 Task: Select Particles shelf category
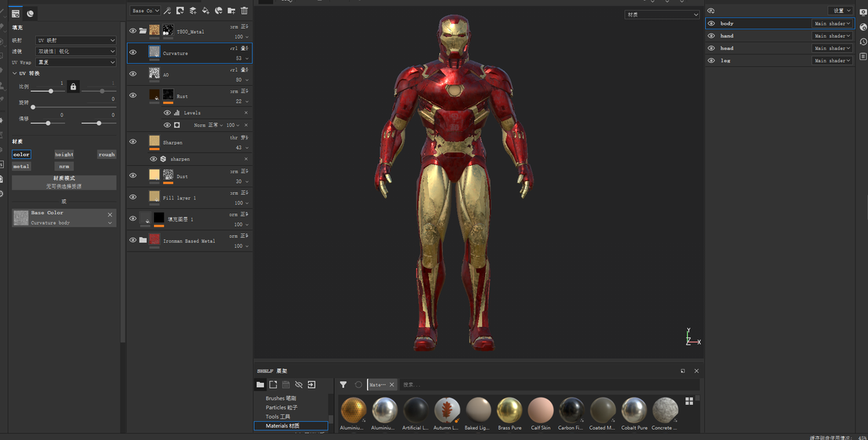click(281, 407)
